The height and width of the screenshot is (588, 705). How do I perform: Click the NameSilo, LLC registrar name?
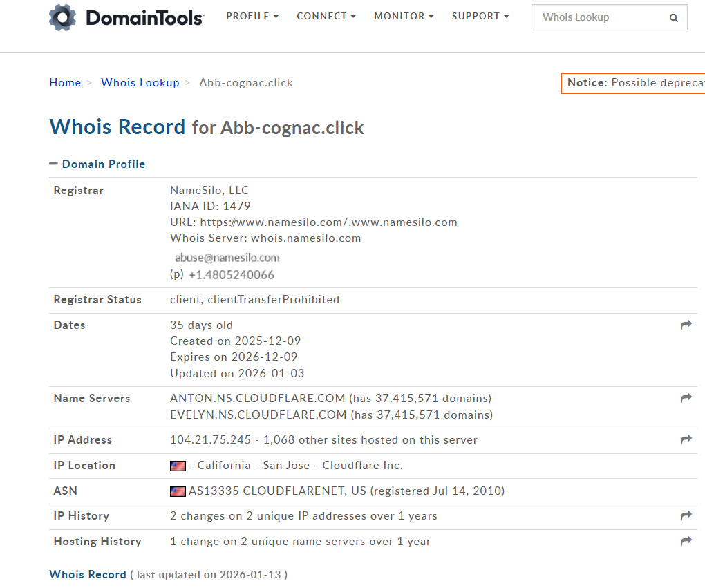pyautogui.click(x=209, y=190)
